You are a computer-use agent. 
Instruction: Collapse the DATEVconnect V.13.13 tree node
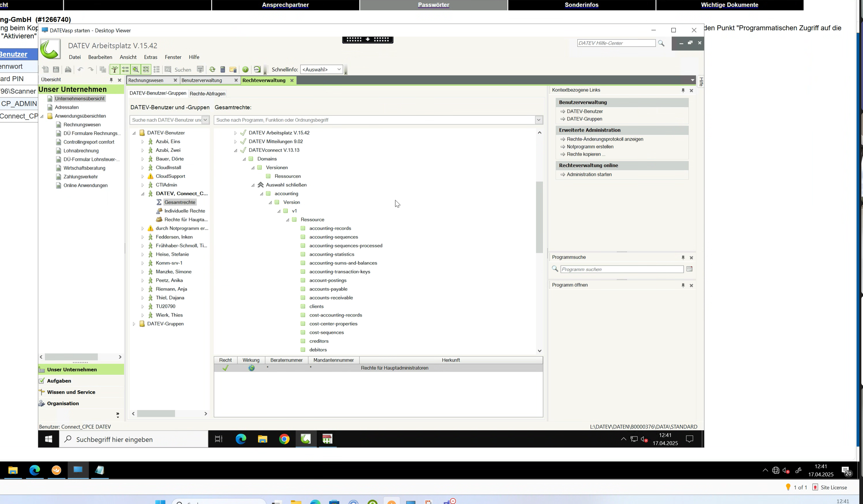pos(235,150)
